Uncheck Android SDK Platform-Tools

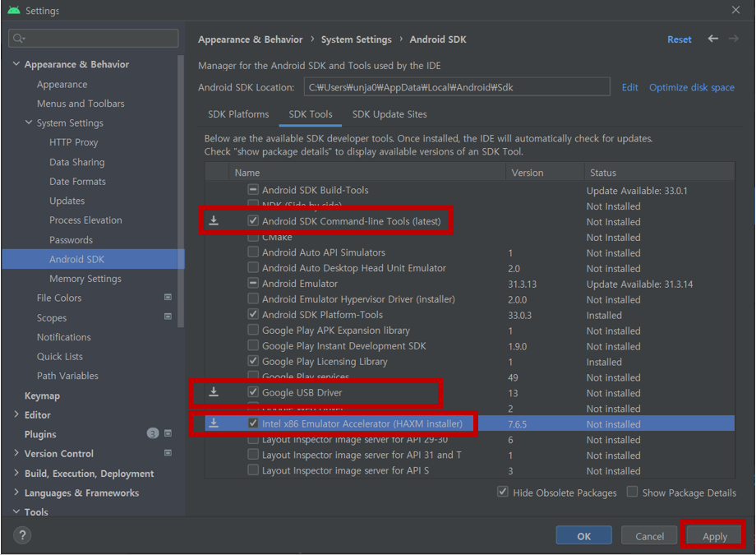click(252, 314)
